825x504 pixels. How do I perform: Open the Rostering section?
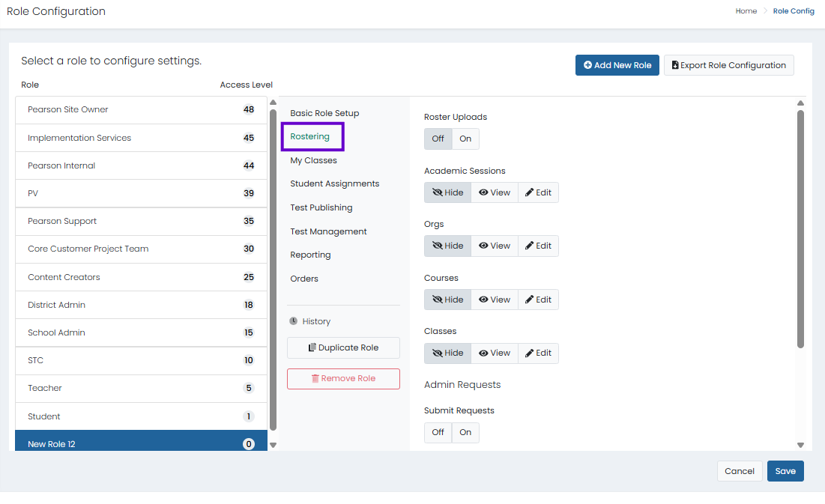(x=310, y=136)
